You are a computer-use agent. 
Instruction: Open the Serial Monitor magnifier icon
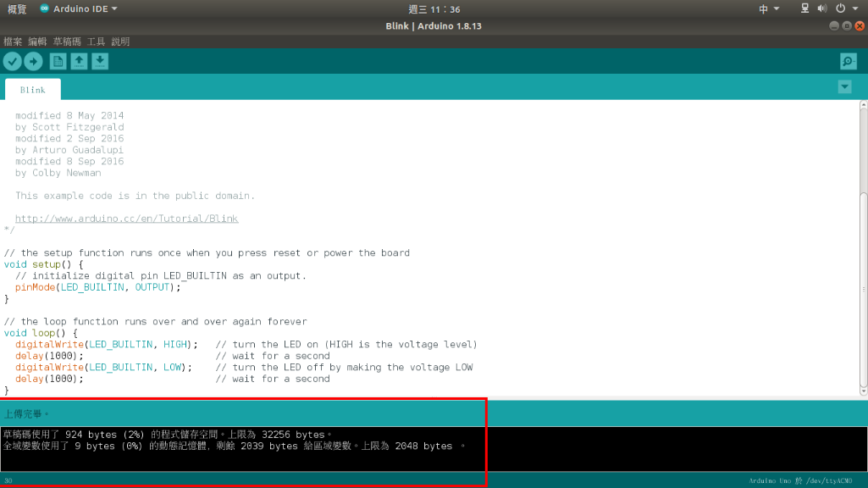coord(848,62)
